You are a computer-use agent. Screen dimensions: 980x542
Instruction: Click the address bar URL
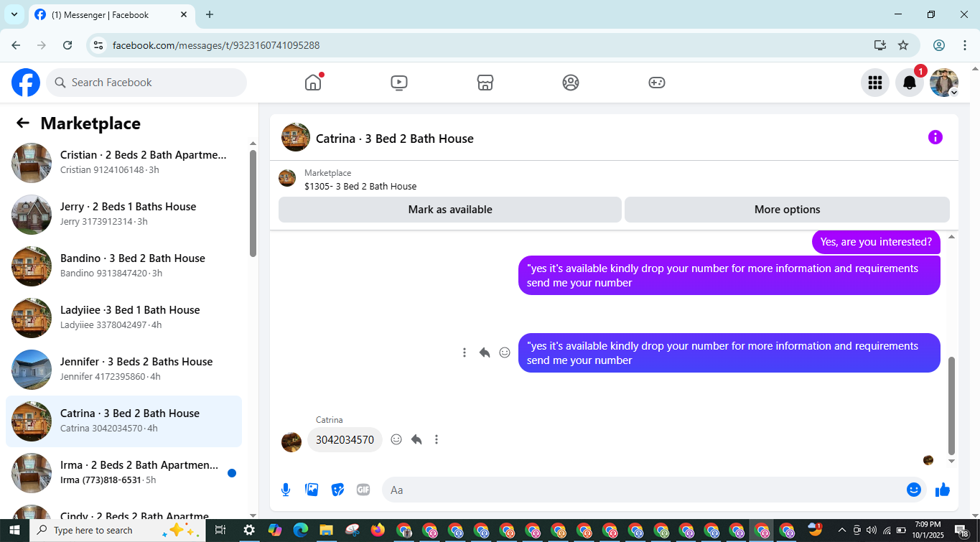coord(216,45)
